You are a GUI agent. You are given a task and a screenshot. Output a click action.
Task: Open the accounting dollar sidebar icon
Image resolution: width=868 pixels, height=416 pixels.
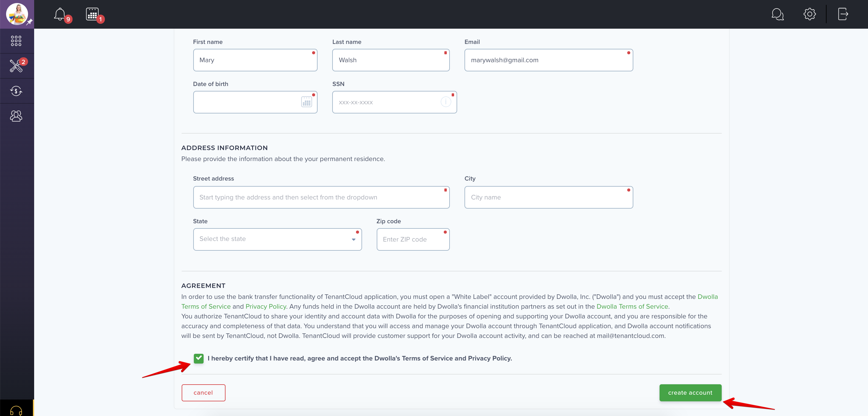click(x=16, y=91)
